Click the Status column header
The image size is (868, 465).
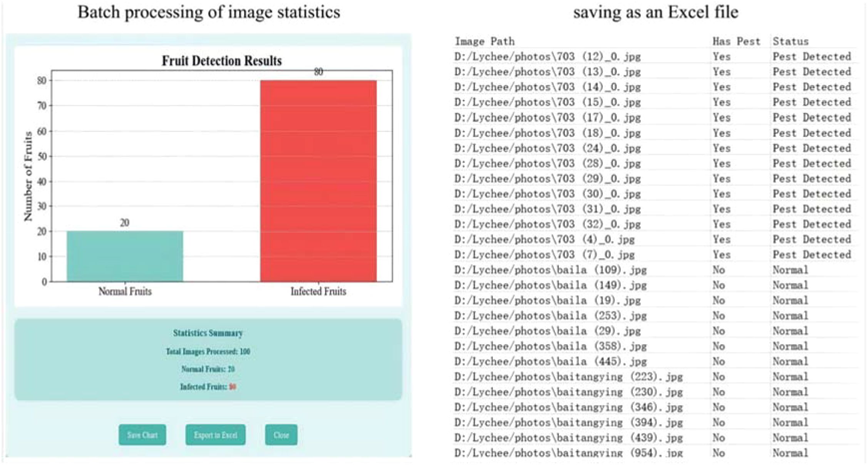tap(791, 41)
